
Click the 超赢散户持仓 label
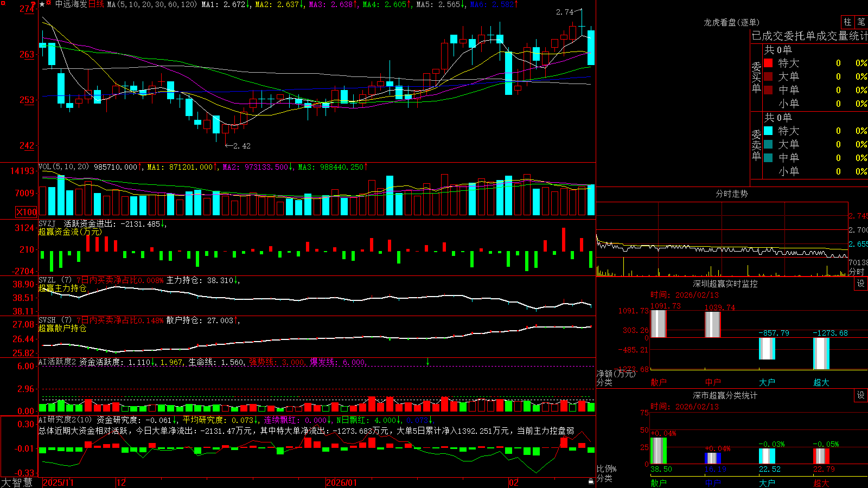pyautogui.click(x=62, y=328)
